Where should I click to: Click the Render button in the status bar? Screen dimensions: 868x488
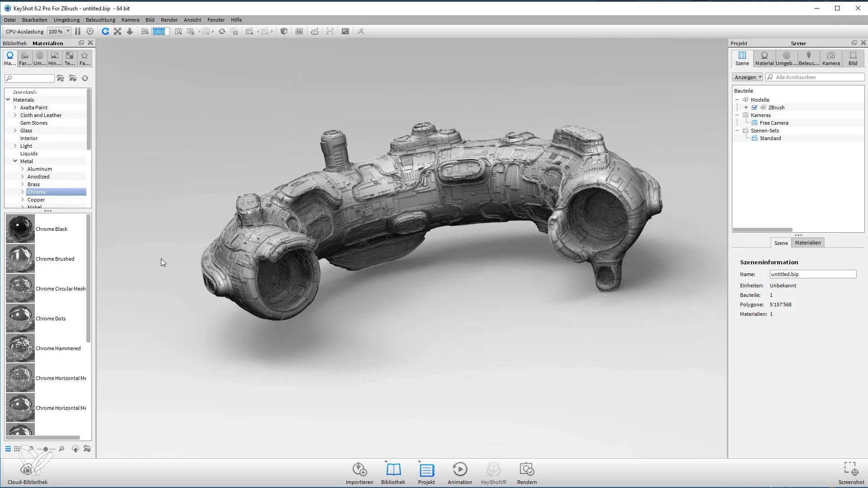pos(526,473)
